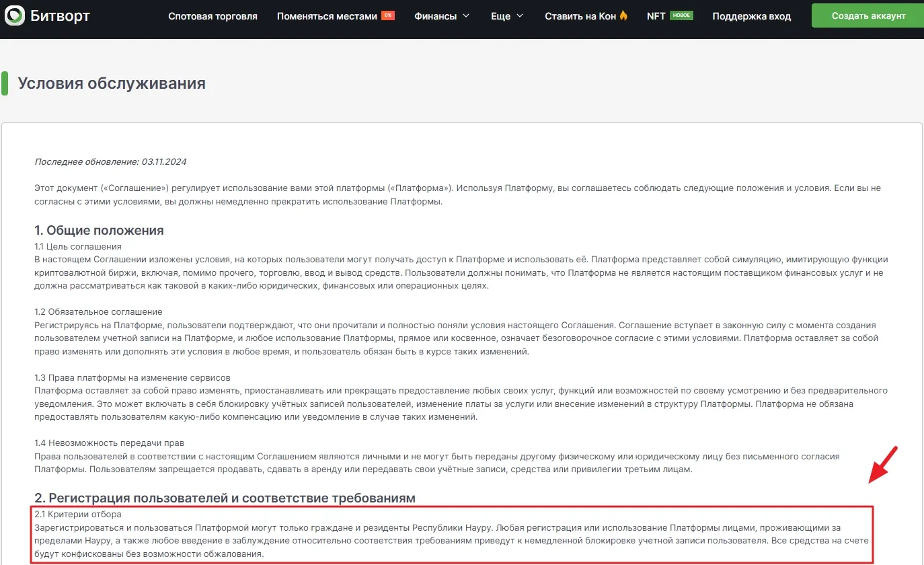Expand the Еще dropdown chevron
Viewport: 924px width, 565px height.
point(519,16)
